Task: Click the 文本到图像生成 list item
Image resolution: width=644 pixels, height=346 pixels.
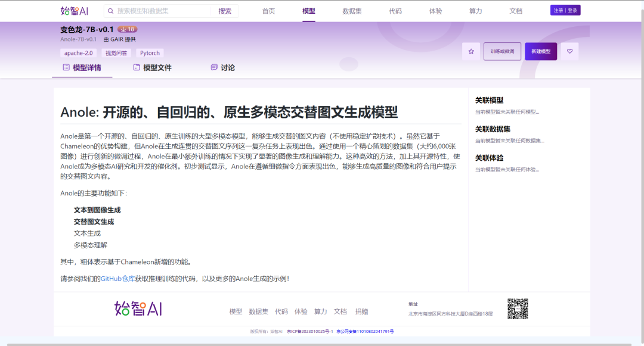Action: click(97, 210)
